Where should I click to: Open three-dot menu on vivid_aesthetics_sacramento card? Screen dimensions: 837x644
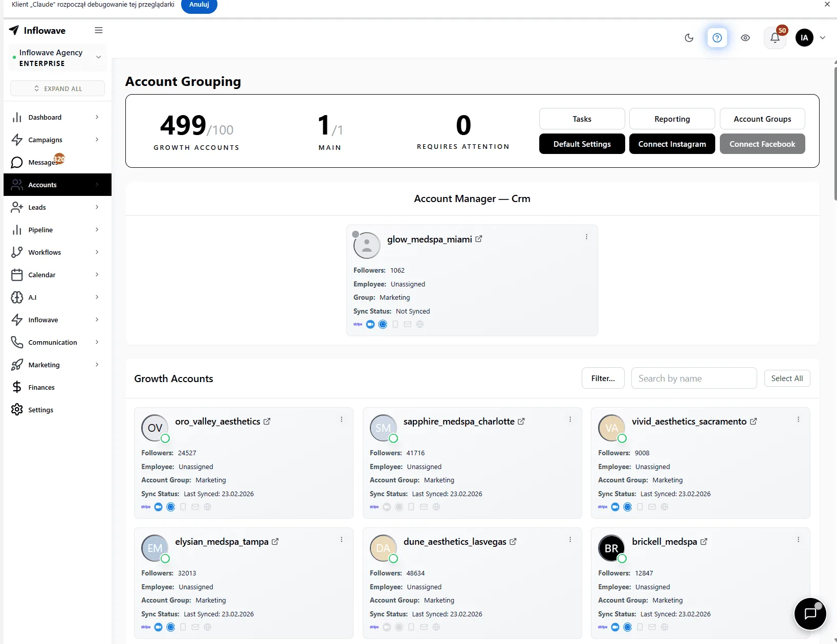coord(798,419)
